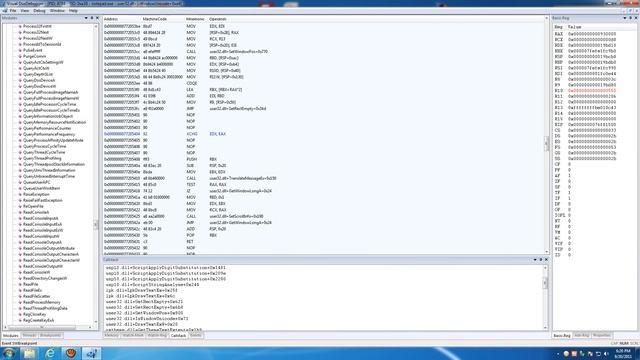Select the ReadProcessMemory export
640x360 pixels.
coord(42,302)
